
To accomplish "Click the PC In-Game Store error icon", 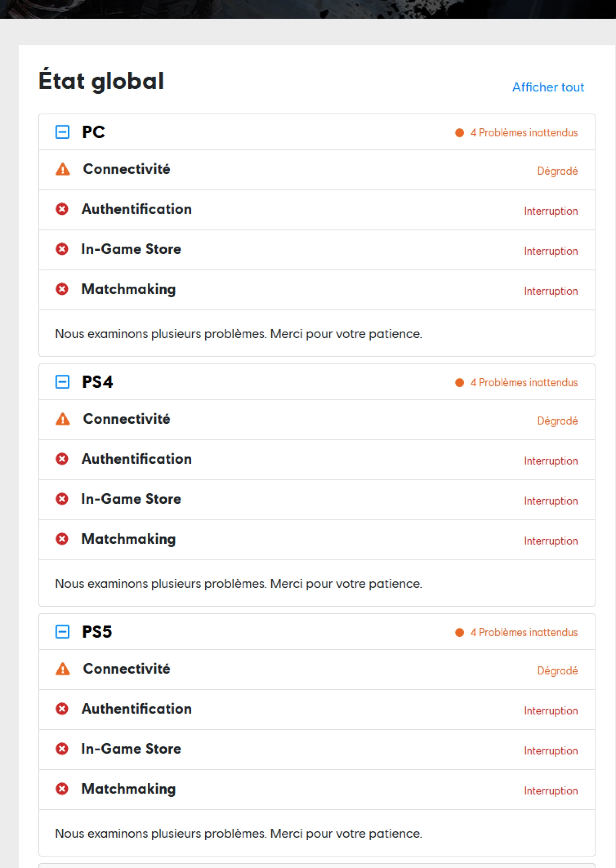I will coord(62,249).
